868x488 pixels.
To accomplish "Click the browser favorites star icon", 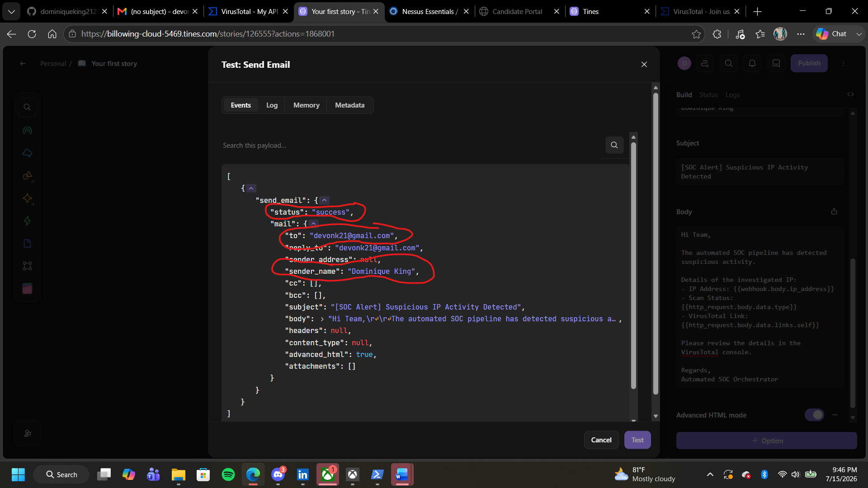I will [x=696, y=34].
